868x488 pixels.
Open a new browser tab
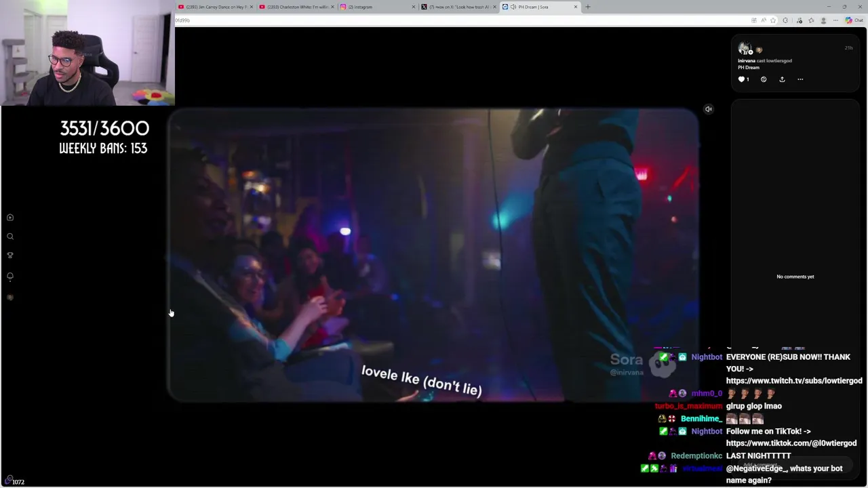588,7
